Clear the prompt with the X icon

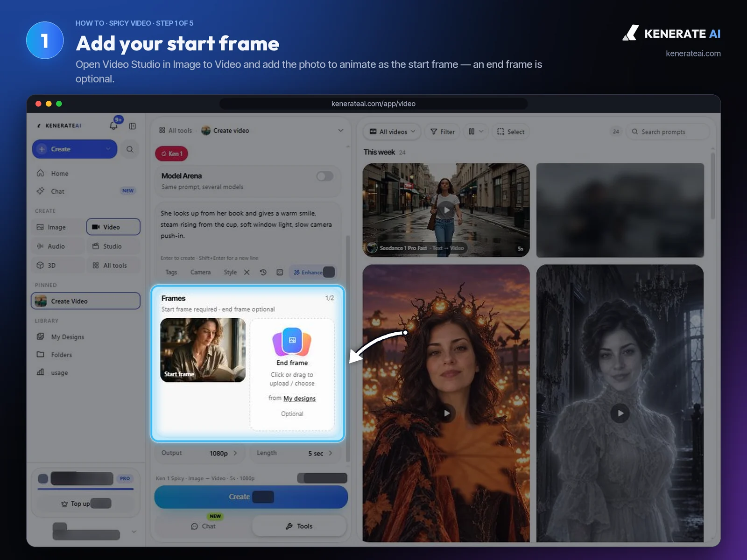(247, 272)
